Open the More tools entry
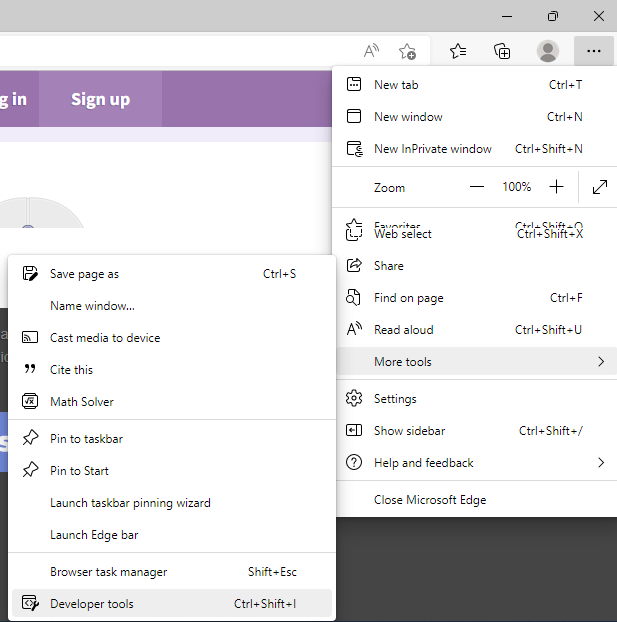Screen dimensions: 617x622 coord(475,361)
